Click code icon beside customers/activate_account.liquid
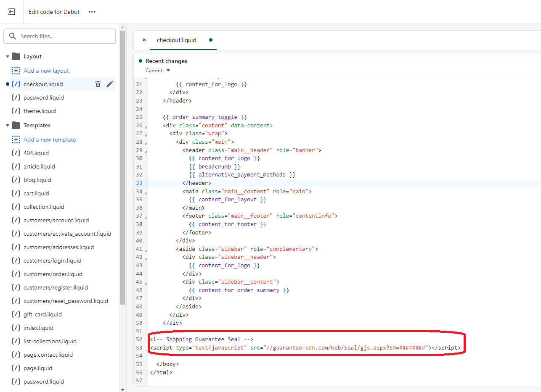 (x=16, y=234)
